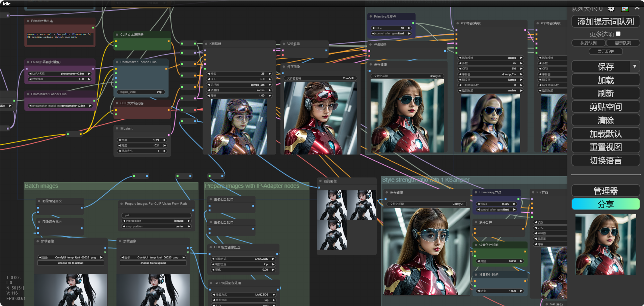644x306 pixels.
Task: Open interpolation lanczos combo
Action: coord(156,221)
